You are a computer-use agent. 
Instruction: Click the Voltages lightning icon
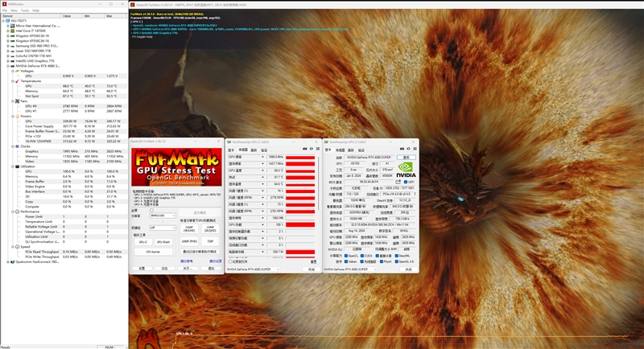click(x=17, y=71)
